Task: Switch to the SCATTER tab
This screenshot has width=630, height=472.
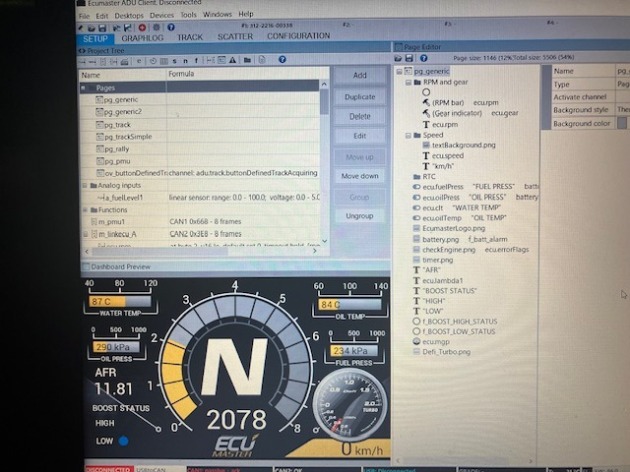Action: 235,37
